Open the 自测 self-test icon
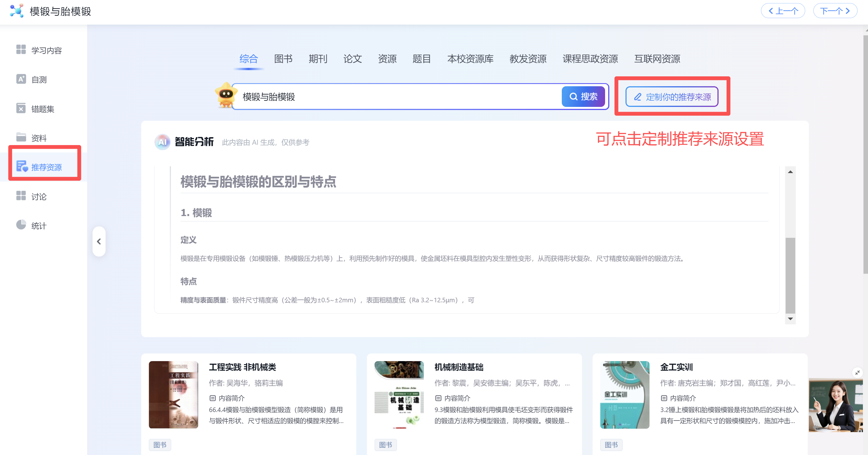 pos(21,79)
